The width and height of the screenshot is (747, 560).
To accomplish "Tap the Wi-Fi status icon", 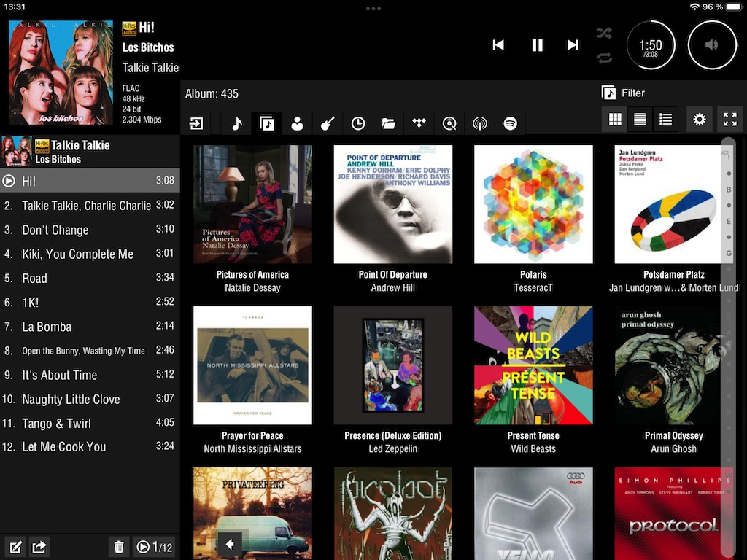I will (694, 7).
